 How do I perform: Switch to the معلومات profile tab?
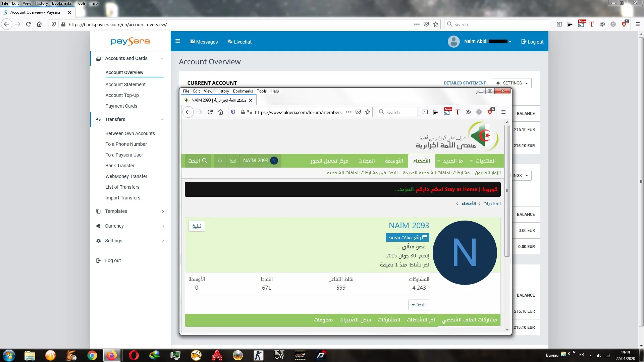[323, 320]
